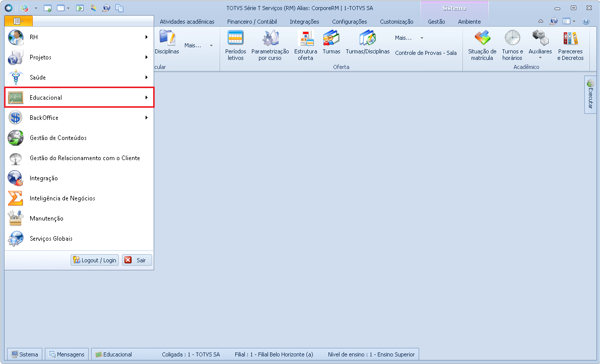Expand the RH submenu arrow
Screen dimensions: 600x364
[x=146, y=37]
